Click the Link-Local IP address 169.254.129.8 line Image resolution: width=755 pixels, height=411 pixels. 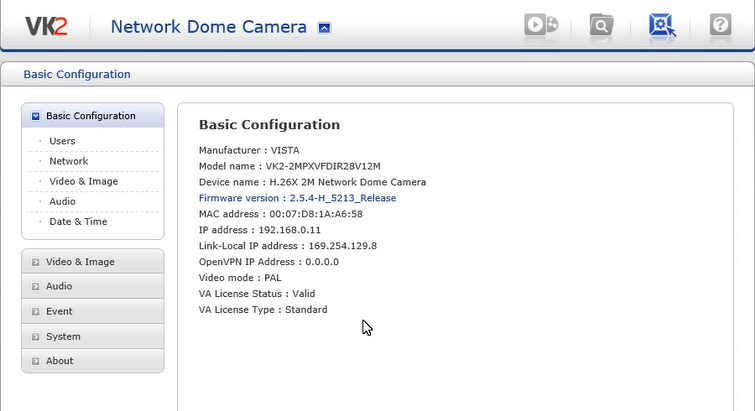288,246
